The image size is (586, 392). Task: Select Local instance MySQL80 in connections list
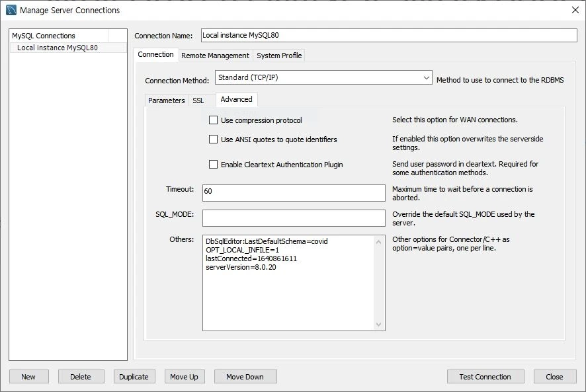coord(58,48)
